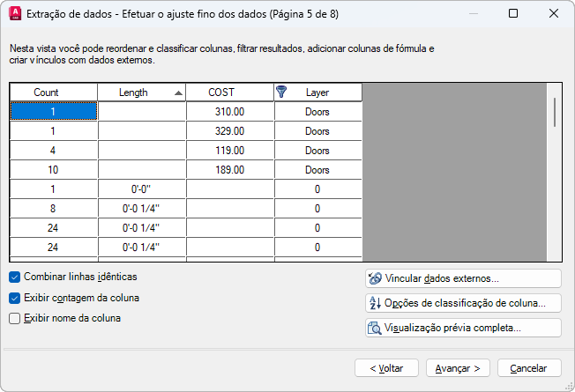
Task: Click the filter funnel icon on Layer column
Action: (x=282, y=92)
